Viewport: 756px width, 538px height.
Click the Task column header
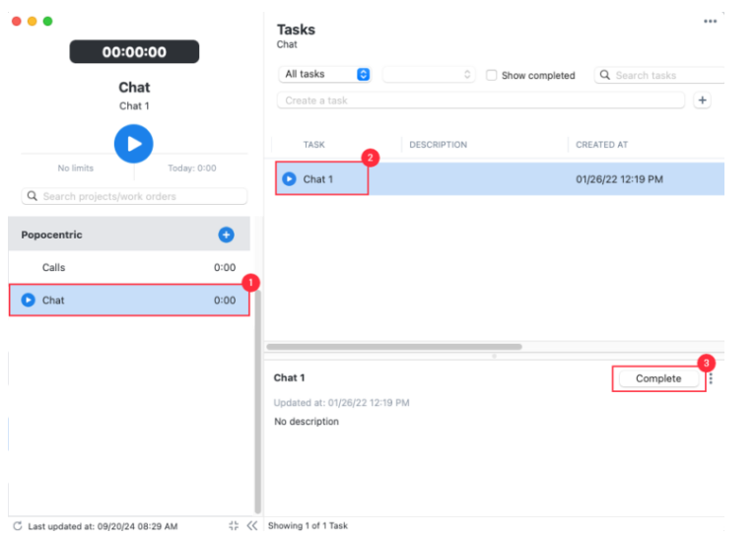313,145
